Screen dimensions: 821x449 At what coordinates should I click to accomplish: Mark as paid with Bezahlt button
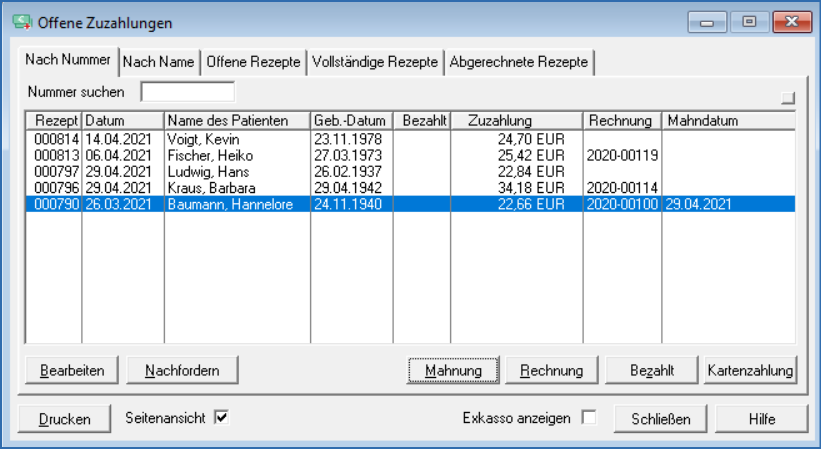pyautogui.click(x=649, y=370)
